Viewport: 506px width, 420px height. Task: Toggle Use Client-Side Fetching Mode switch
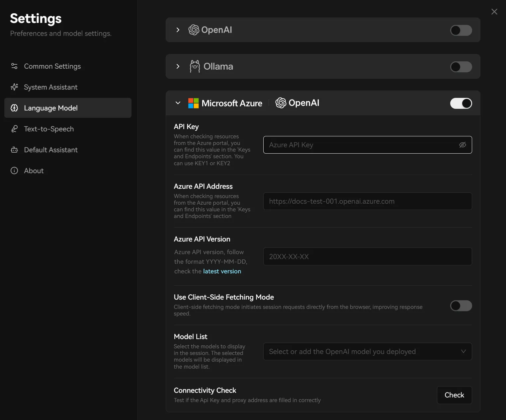[x=461, y=306]
